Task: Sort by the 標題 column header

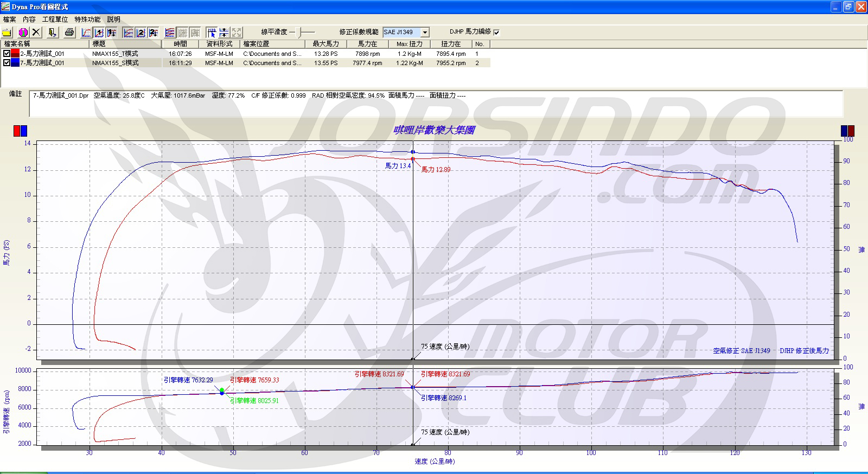Action: pos(126,44)
